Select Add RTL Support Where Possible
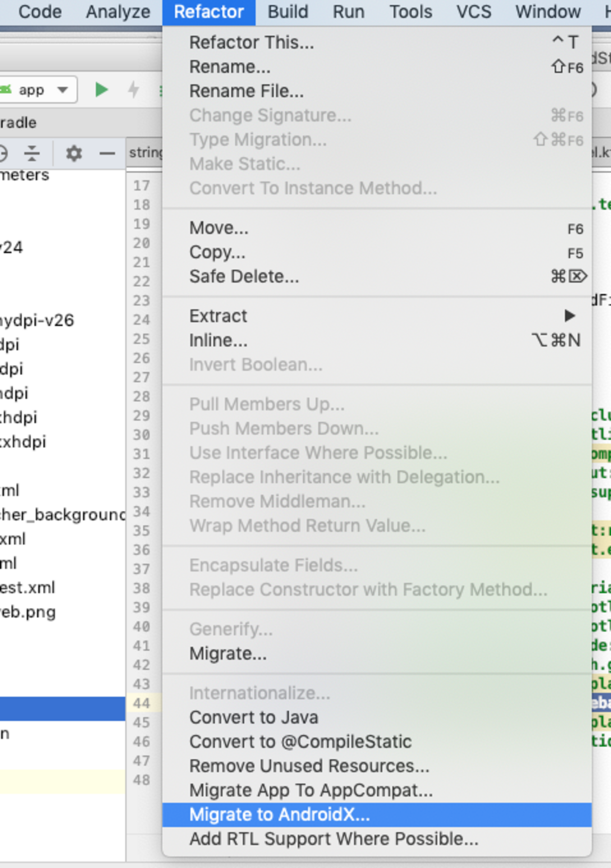The height and width of the screenshot is (868, 611). [333, 839]
